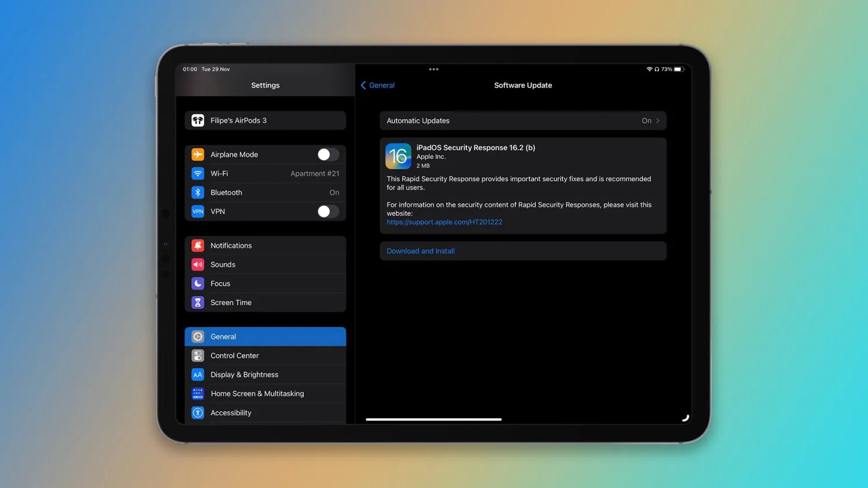The image size is (868, 488).
Task: Tap the Wi-Fi settings icon
Action: tap(198, 174)
